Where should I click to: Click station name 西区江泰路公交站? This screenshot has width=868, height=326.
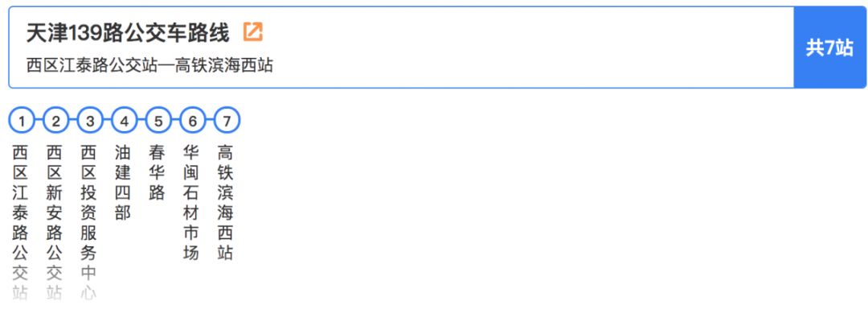click(x=21, y=221)
